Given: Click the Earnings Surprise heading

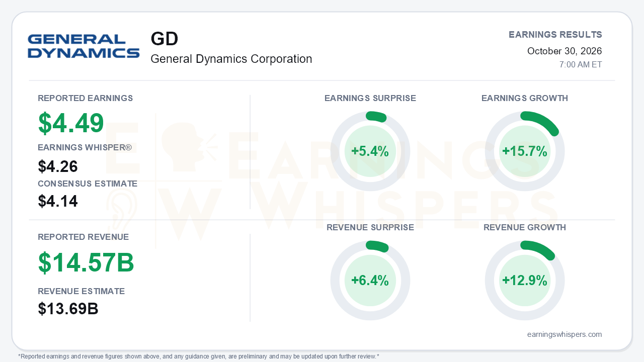Looking at the screenshot, I should tap(370, 98).
